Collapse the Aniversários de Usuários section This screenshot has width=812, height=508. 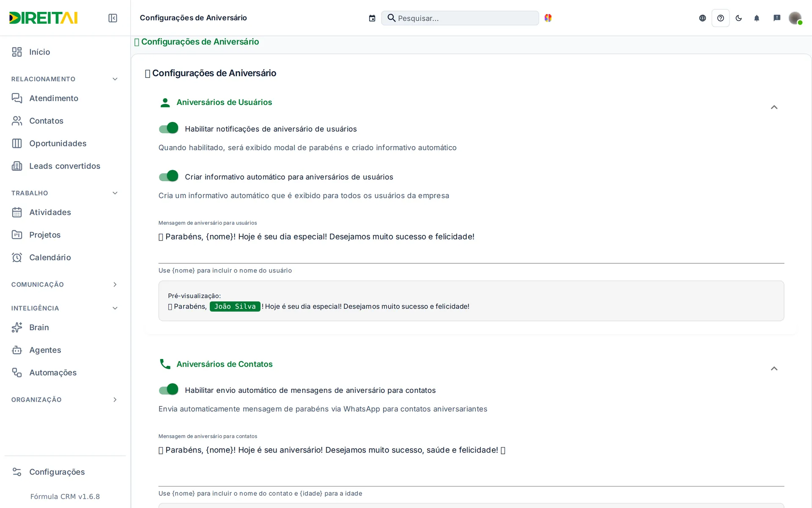774,107
